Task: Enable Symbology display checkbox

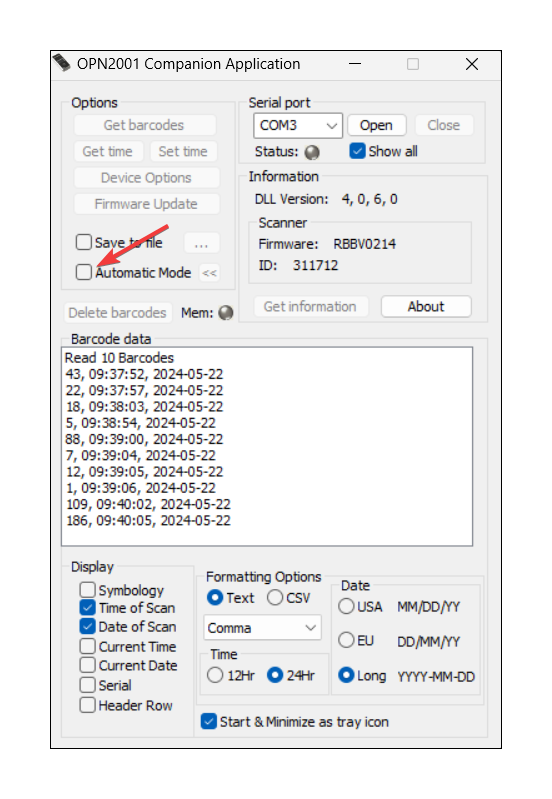Action: coord(88,590)
